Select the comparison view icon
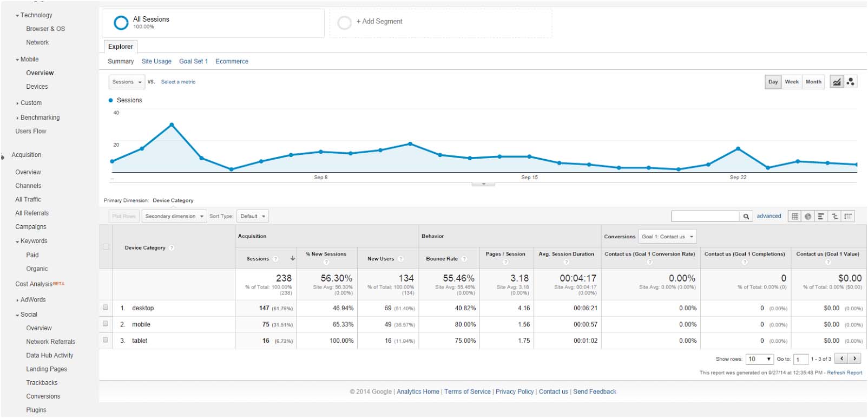The width and height of the screenshot is (868, 418). 834,217
